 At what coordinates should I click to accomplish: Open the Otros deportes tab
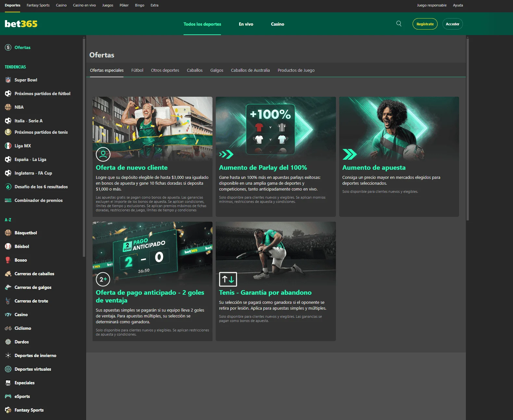[165, 70]
